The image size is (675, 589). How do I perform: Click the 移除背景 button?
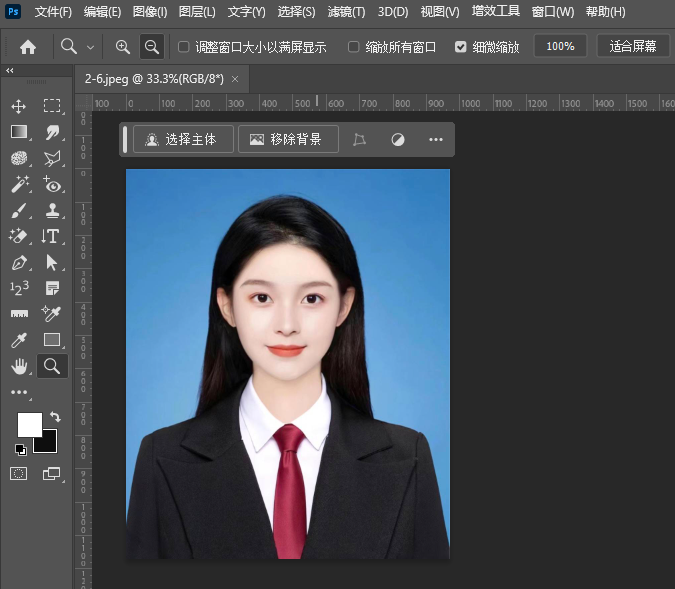pyautogui.click(x=287, y=140)
